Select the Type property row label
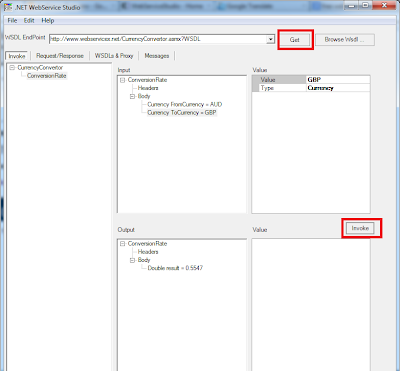Image resolution: width=400 pixels, height=371 pixels. [x=282, y=88]
